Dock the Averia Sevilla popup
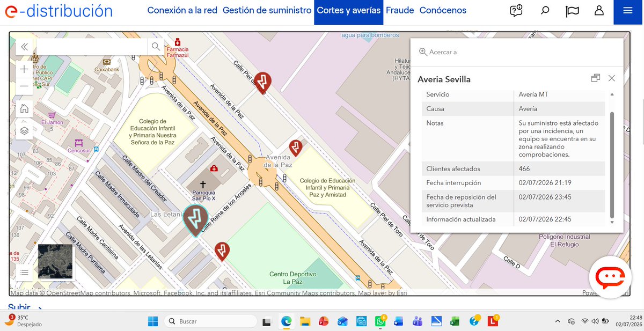The width and height of the screenshot is (644, 331). tap(595, 78)
